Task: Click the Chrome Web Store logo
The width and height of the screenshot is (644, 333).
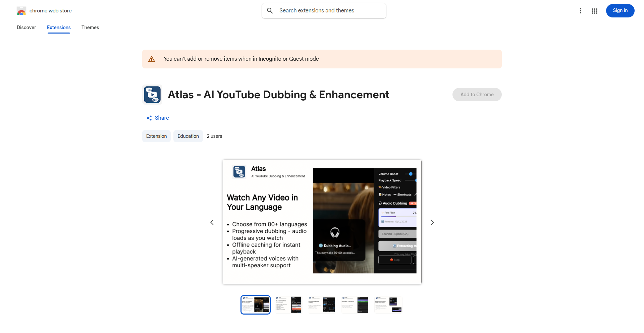Action: [x=21, y=10]
